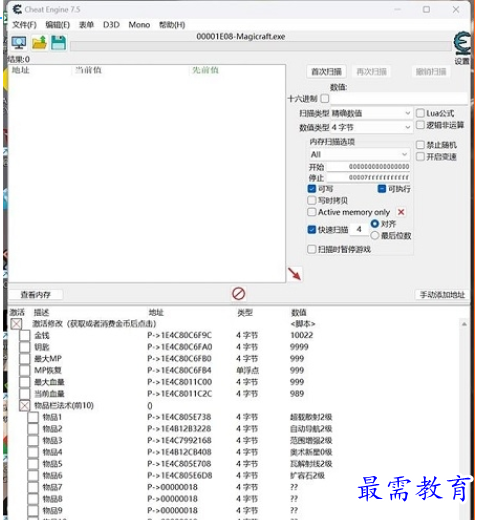Image resolution: width=479 pixels, height=520 pixels.
Task: Toggle activation box for 最大血量 entry
Action: pos(25,382)
